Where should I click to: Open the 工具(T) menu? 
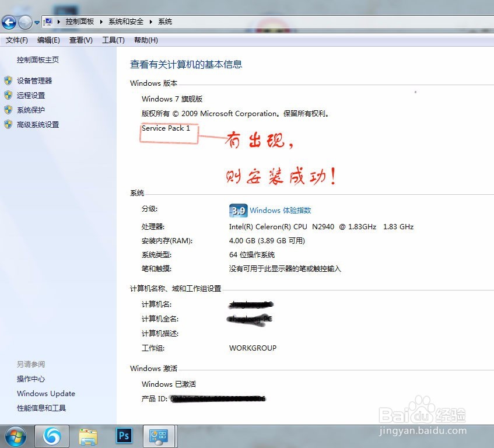tap(113, 40)
